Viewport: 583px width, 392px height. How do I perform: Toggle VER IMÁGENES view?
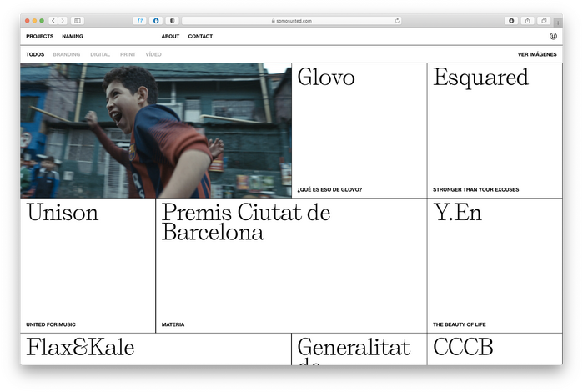[x=537, y=54]
